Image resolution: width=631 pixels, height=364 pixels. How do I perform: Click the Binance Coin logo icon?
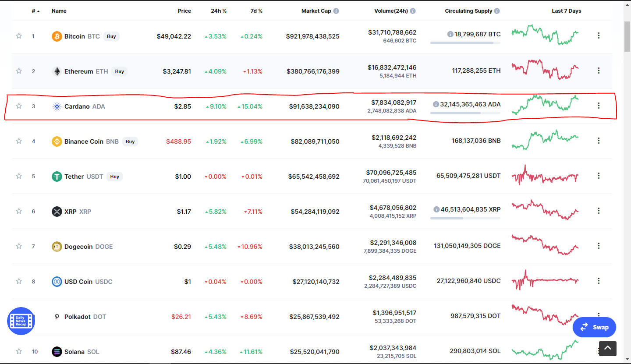57,141
